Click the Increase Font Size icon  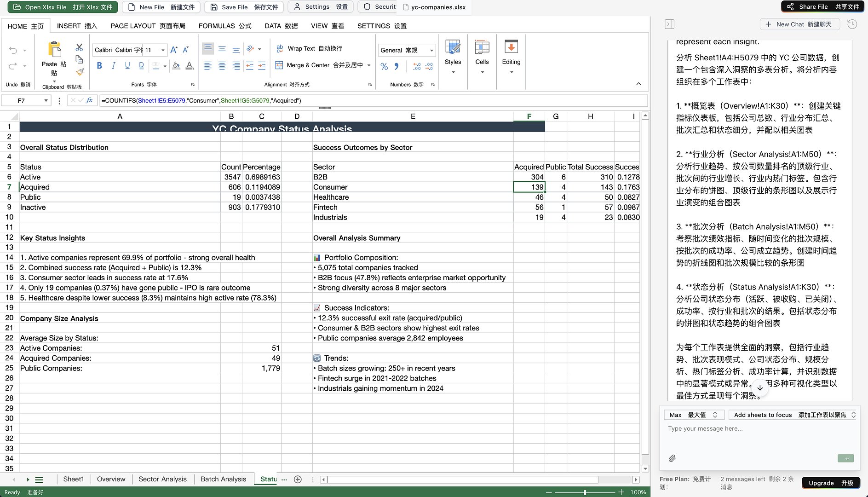(x=173, y=50)
